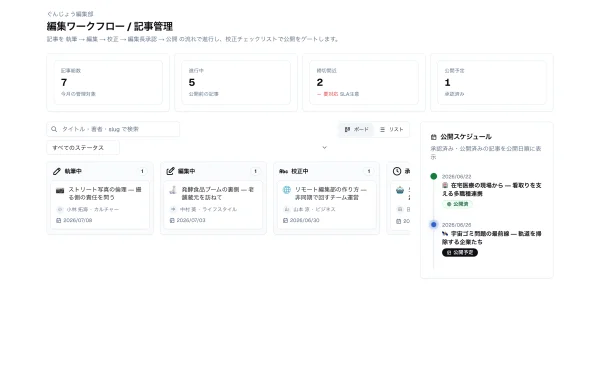This screenshot has height=375, width=600.
Task: Click the date 2026/07/03
Action: [191, 220]
